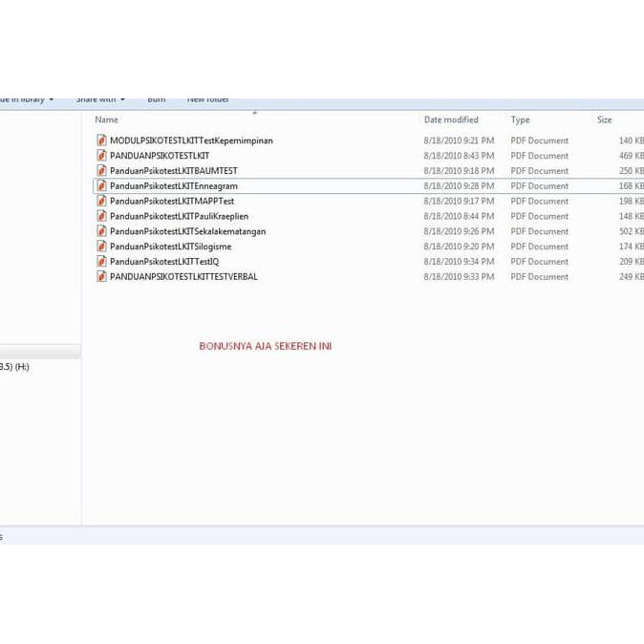Viewport: 644px width, 644px height.
Task: Click PDF icon of PanduanPsikotestLKITTestIQ
Action: (x=101, y=262)
